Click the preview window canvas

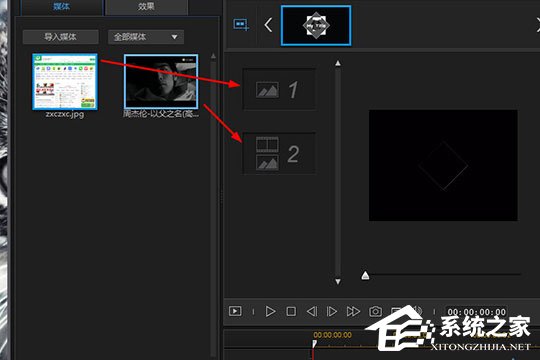[x=443, y=165]
